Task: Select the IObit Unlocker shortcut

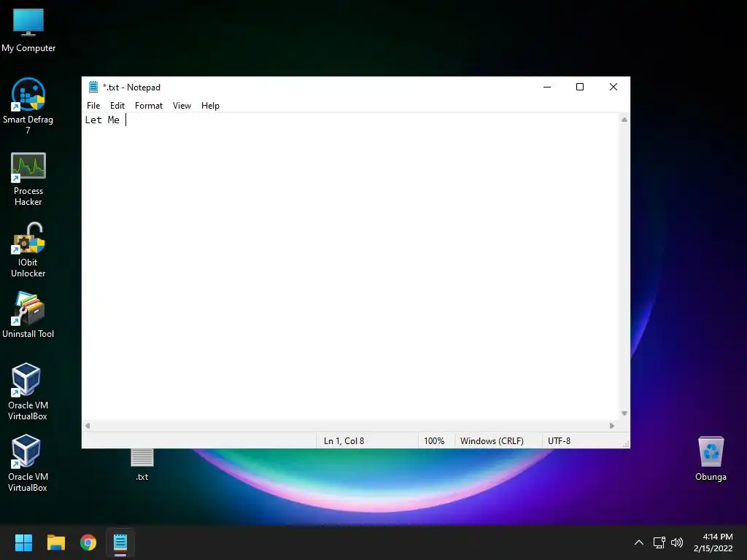Action: click(28, 250)
